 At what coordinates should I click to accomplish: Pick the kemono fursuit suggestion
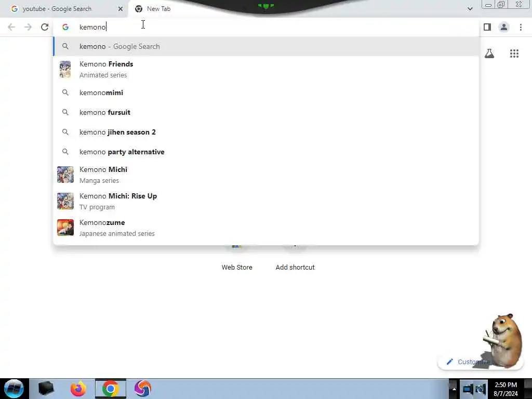click(266, 112)
